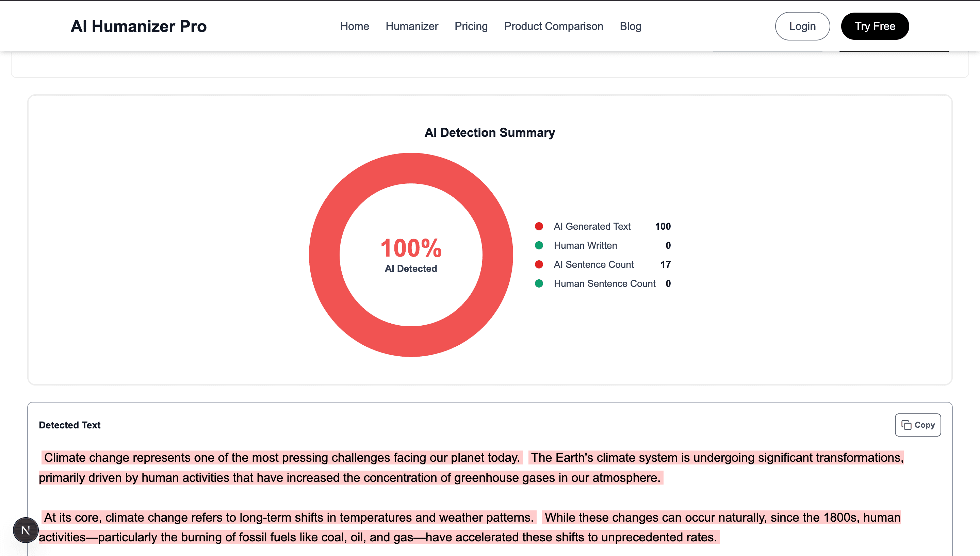Open the circular N widget at bottom left
The image size is (980, 556).
[x=25, y=530]
